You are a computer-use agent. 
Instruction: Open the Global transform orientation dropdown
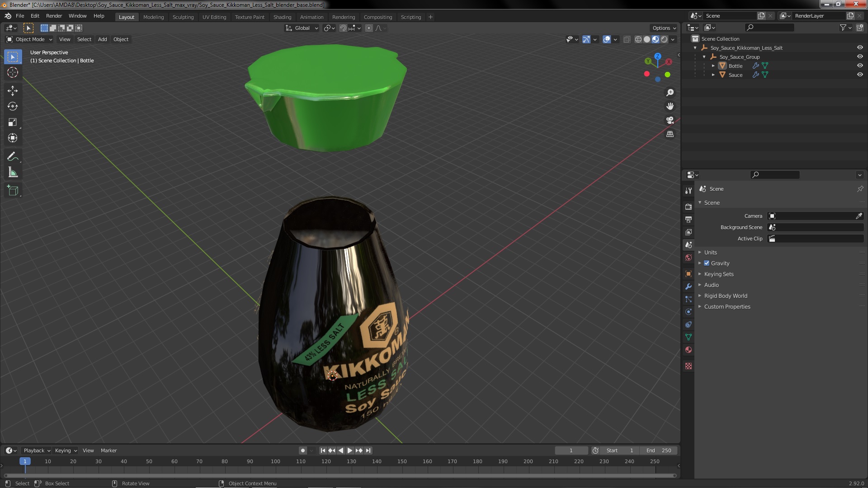(302, 28)
